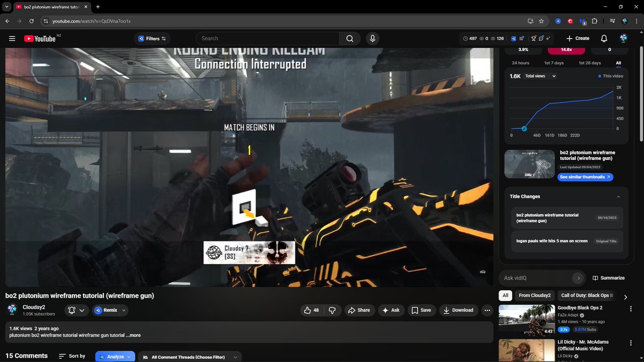The height and width of the screenshot is (362, 644).
Task: Like the video with 48 likes
Action: click(311, 310)
